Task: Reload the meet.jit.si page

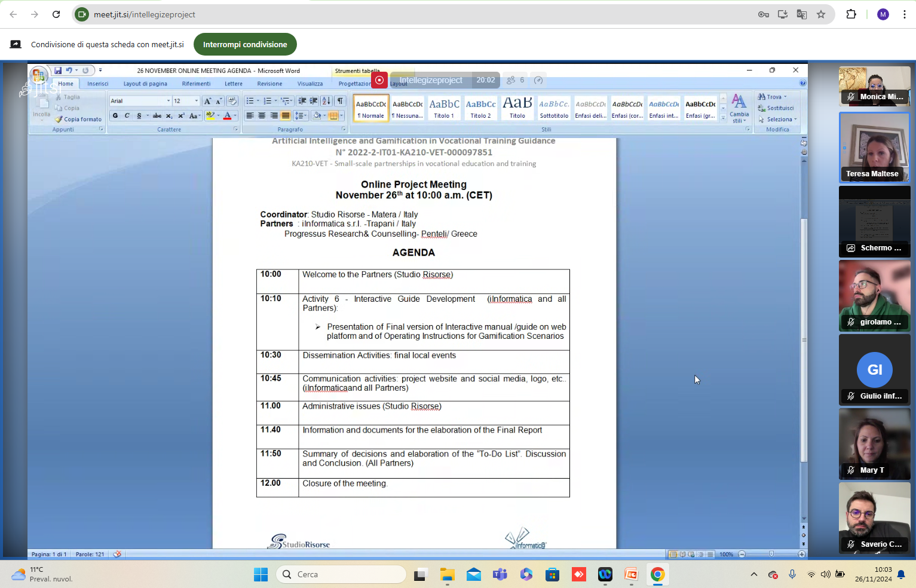Action: (x=56, y=14)
